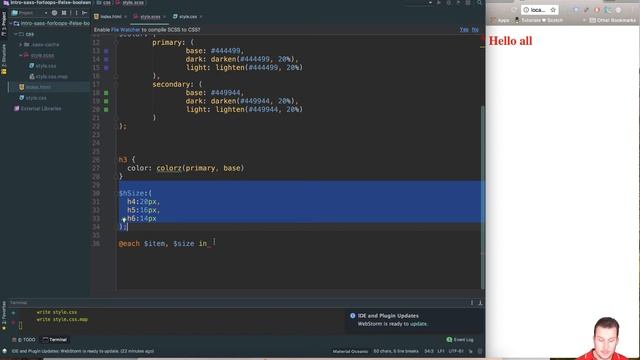The width and height of the screenshot is (640, 360).
Task: Click the editor vertical scrollbar
Action: [x=482, y=198]
